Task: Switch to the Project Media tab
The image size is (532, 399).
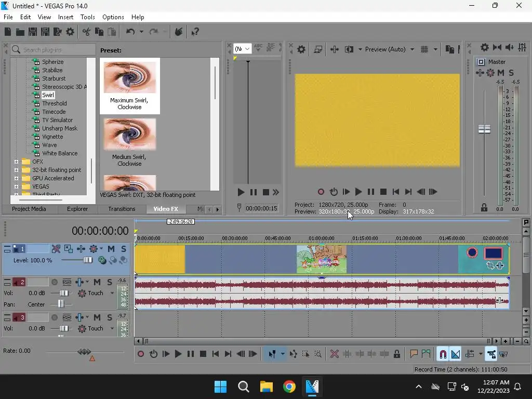Action: [29, 209]
